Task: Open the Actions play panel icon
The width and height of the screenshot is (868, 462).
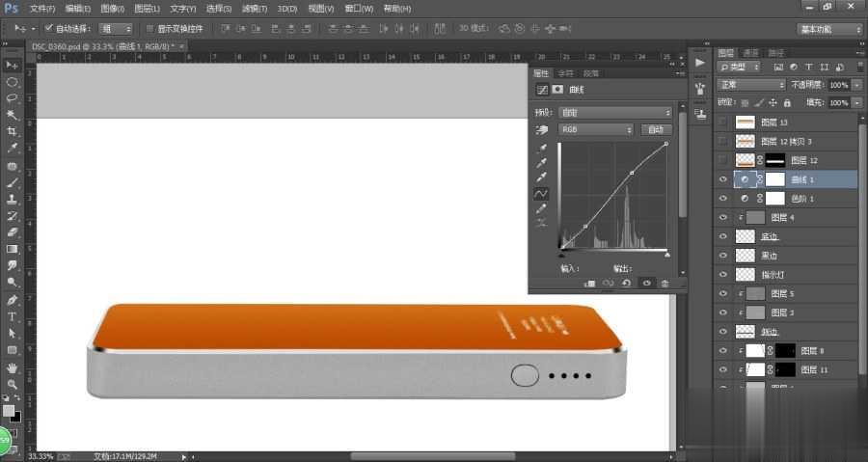Action: click(x=700, y=63)
